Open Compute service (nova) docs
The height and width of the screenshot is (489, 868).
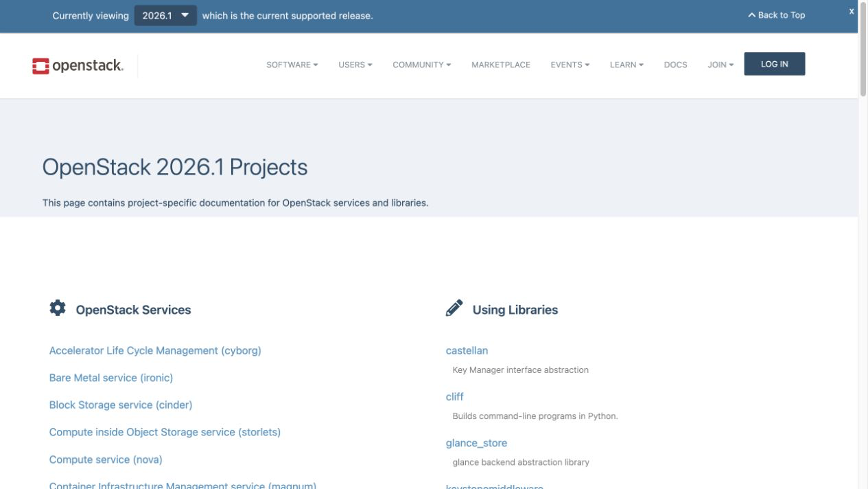tap(106, 459)
